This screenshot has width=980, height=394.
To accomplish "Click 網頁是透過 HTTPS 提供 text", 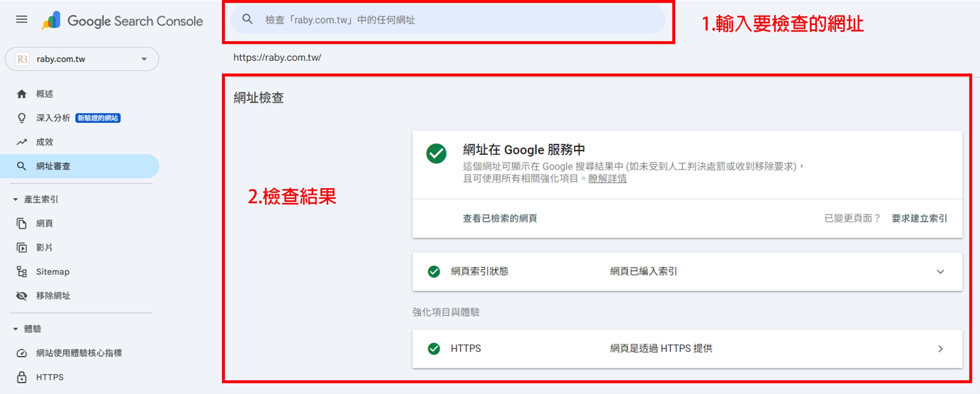I will (661, 348).
